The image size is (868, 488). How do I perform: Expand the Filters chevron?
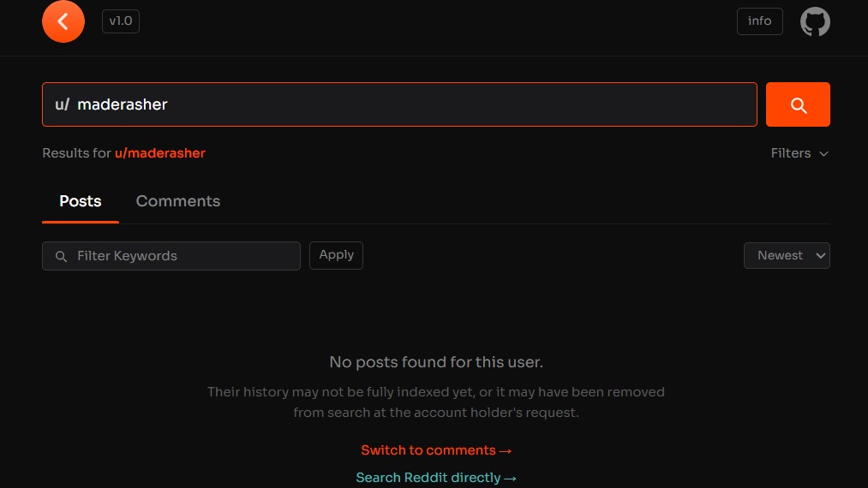[x=823, y=154]
